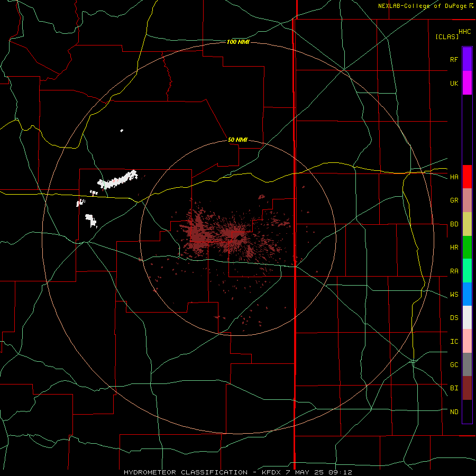Click the BI legend label
This screenshot has height=476, width=476.
(454, 388)
